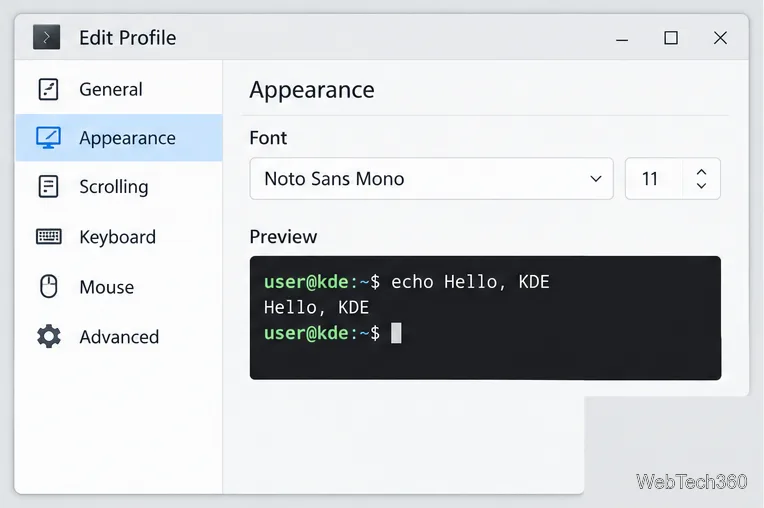Click the terminal icon in title bar
Image resolution: width=764 pixels, height=508 pixels.
[x=46, y=37]
